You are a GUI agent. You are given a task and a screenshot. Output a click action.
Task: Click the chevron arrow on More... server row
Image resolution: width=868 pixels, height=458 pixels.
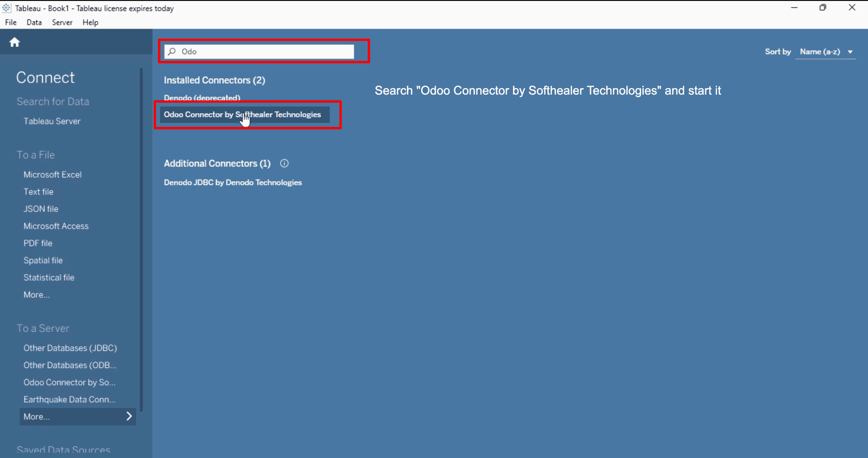point(129,416)
